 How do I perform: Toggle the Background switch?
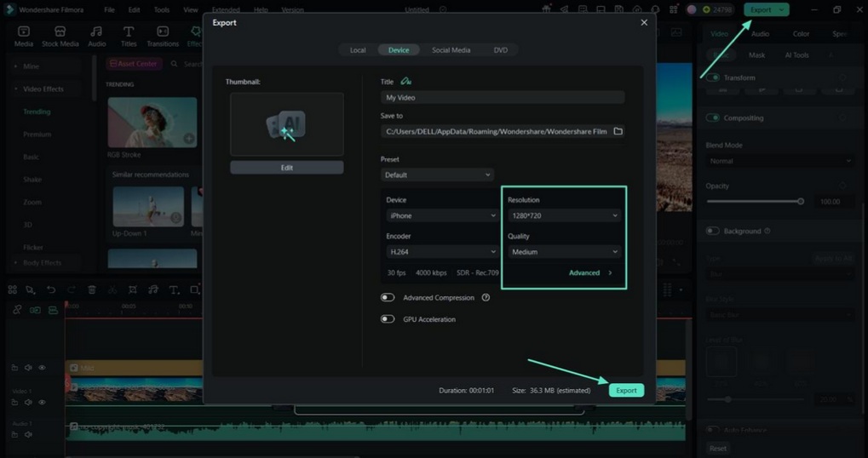tap(712, 232)
